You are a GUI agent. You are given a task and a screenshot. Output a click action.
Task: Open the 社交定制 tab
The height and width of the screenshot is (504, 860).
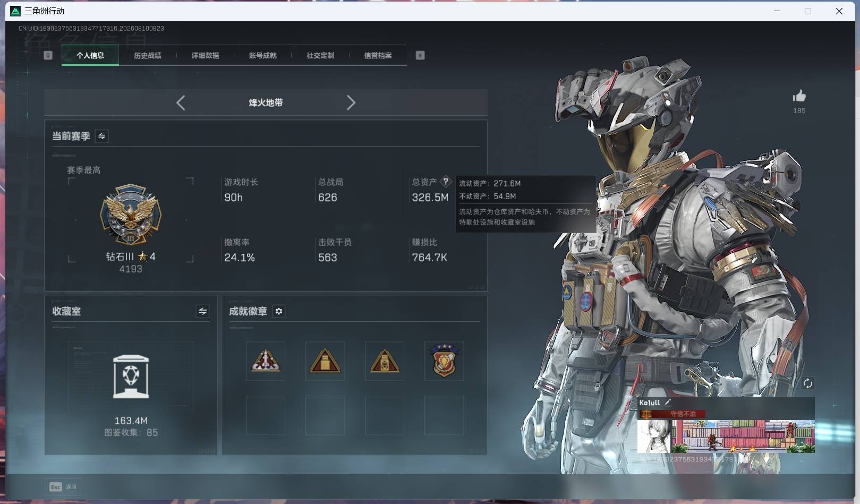(x=320, y=55)
